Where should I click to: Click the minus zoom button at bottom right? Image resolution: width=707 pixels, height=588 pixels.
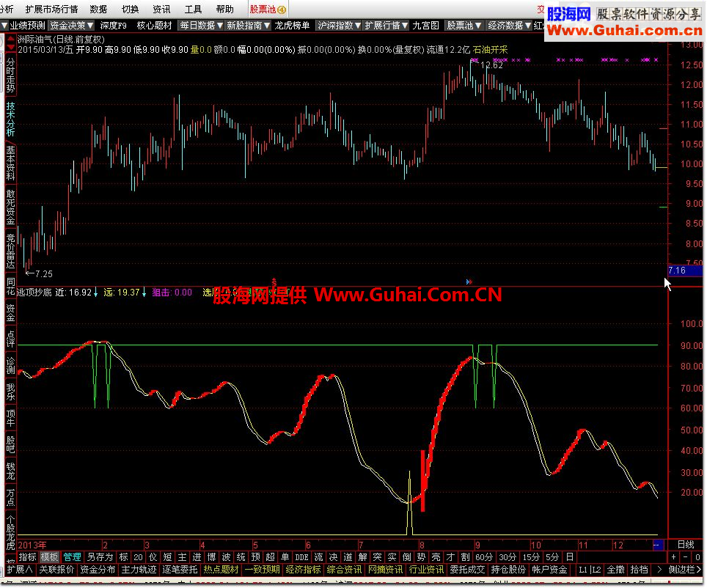tap(685, 557)
